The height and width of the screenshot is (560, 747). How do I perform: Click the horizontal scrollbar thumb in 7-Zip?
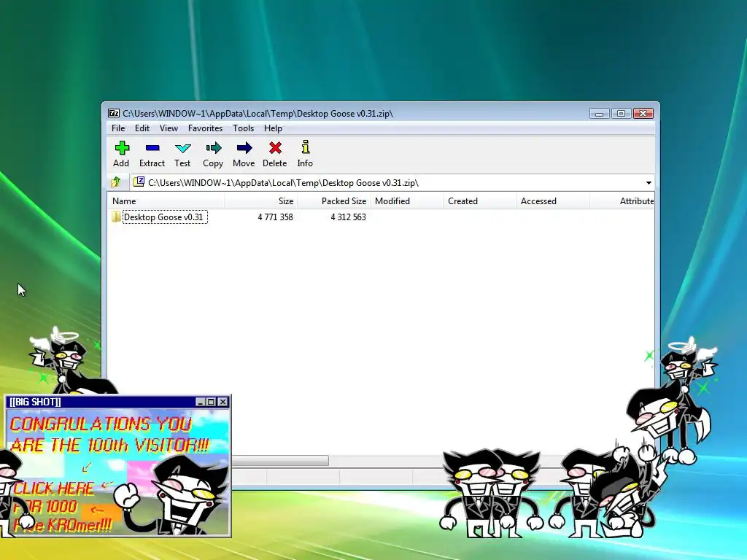pos(280,461)
